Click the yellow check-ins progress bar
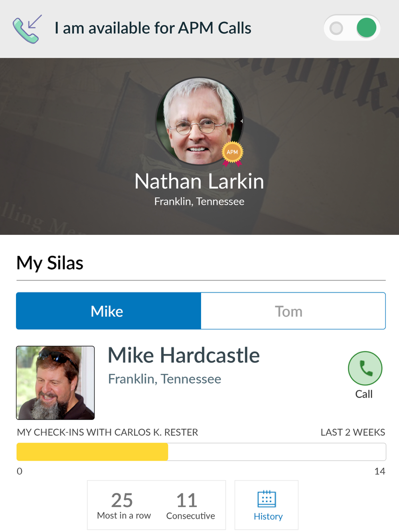The image size is (399, 532). pyautogui.click(x=92, y=452)
